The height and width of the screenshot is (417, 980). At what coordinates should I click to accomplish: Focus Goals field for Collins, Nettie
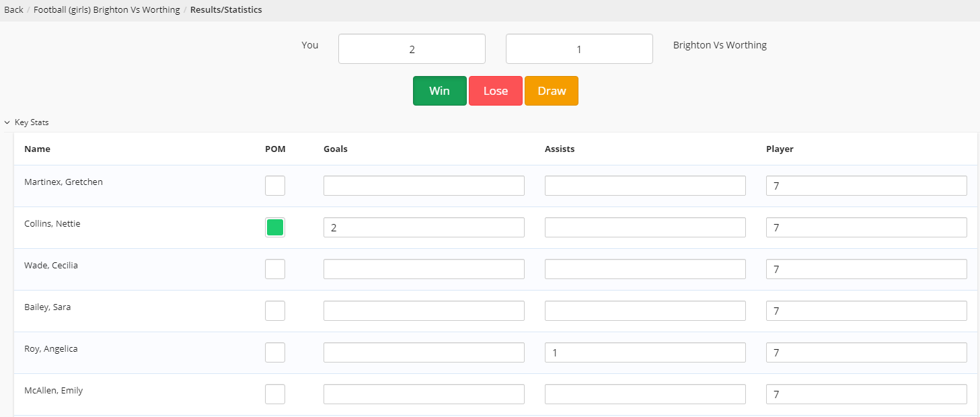click(x=424, y=227)
